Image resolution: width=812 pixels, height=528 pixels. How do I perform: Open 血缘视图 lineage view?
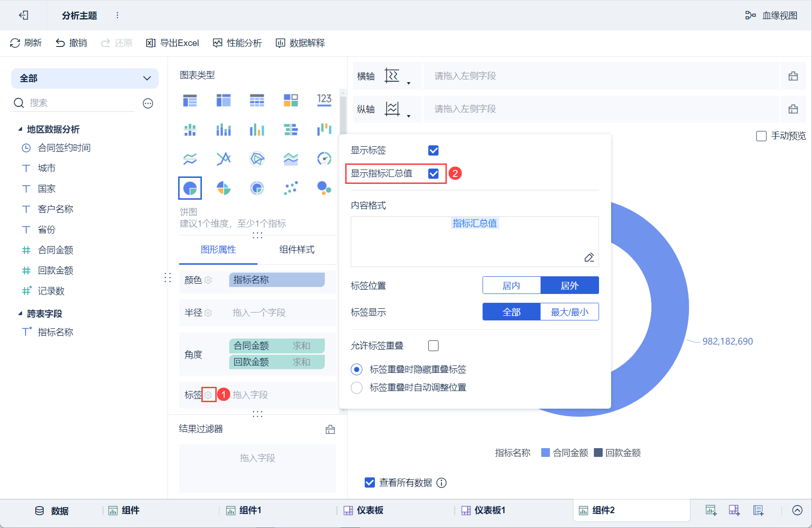click(x=771, y=15)
